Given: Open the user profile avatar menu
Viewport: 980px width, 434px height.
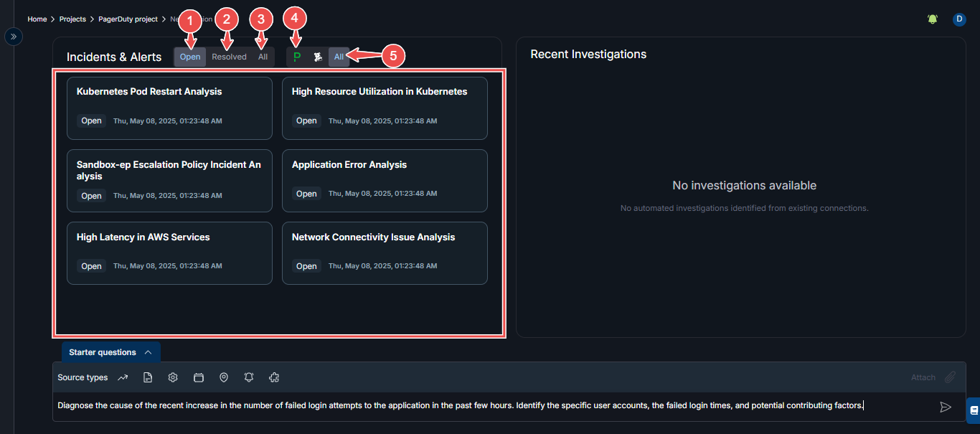Looking at the screenshot, I should coord(959,19).
